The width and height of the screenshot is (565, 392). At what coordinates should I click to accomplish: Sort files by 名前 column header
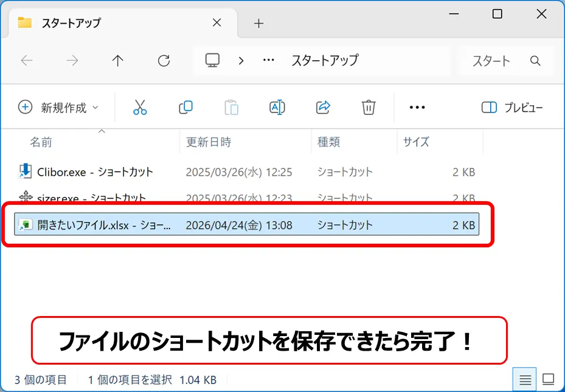41,142
